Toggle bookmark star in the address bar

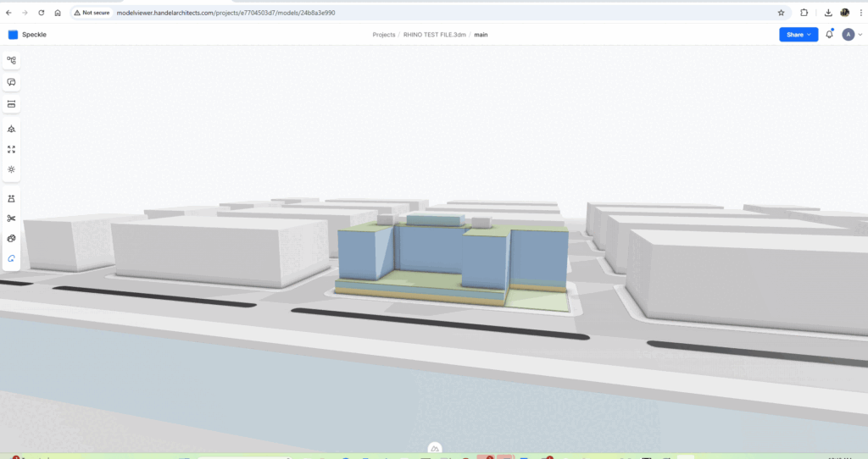pyautogui.click(x=781, y=13)
